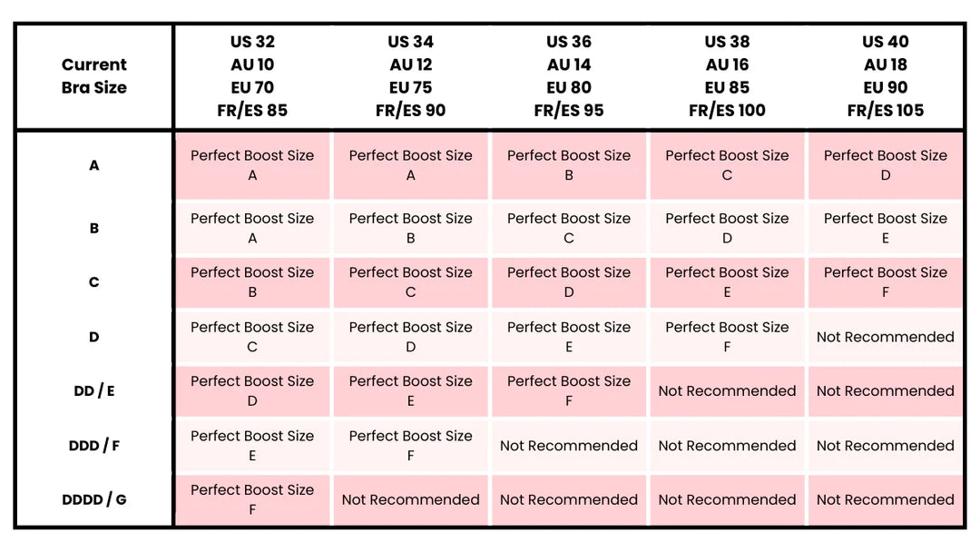The height and width of the screenshot is (552, 980).
Task: Select the US 32 column header
Action: pos(252,76)
